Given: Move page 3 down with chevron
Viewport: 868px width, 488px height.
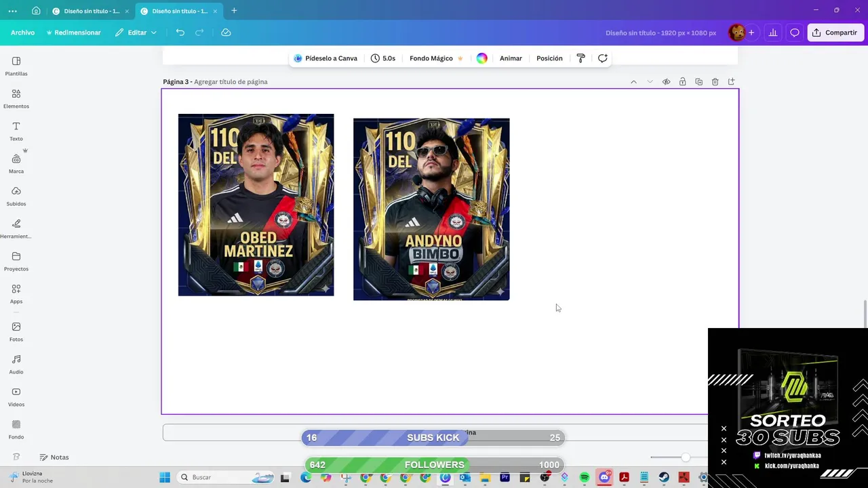Looking at the screenshot, I should [650, 82].
